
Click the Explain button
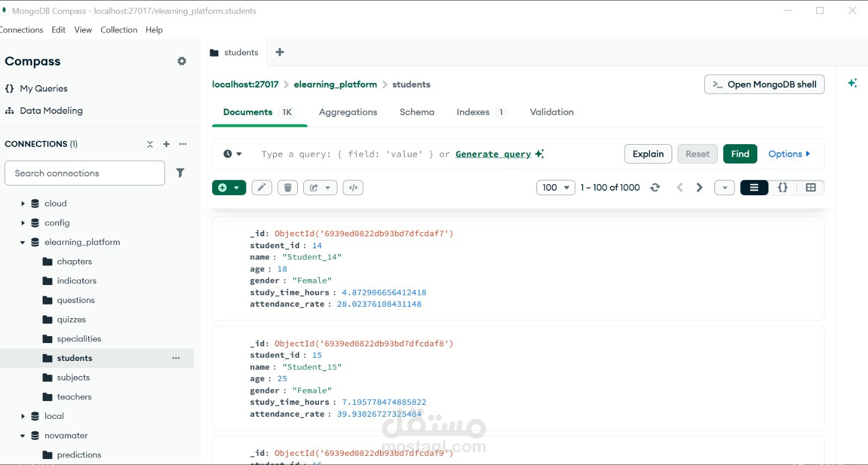pyautogui.click(x=648, y=154)
